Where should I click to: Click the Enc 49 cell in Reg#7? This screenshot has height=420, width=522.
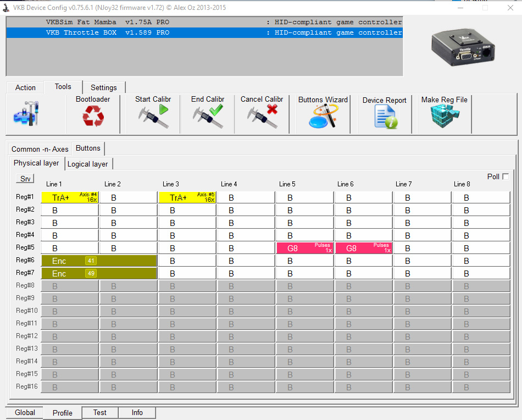click(x=99, y=273)
